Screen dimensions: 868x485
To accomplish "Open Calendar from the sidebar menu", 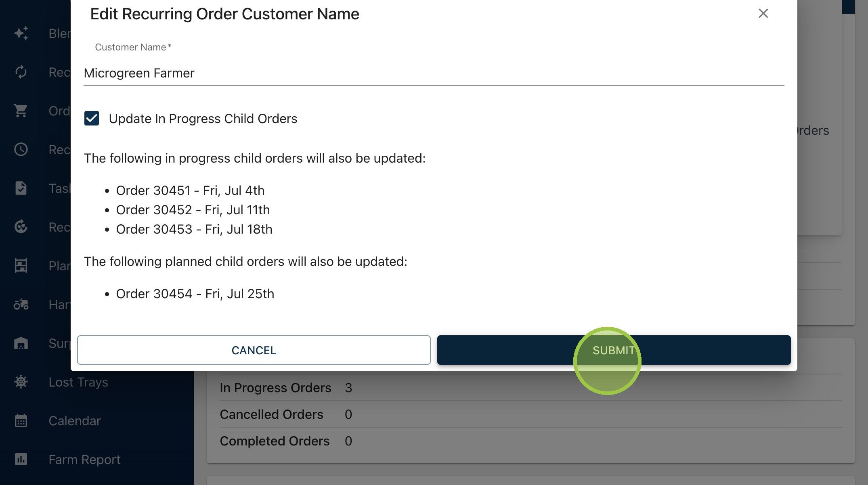I will point(75,421).
